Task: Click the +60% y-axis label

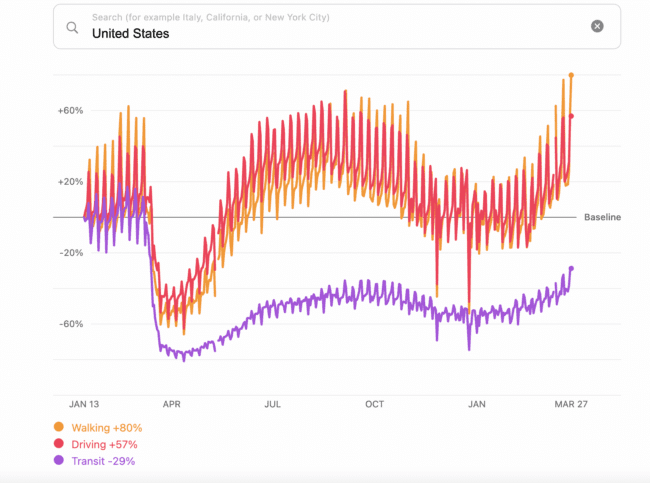Action: tap(70, 110)
